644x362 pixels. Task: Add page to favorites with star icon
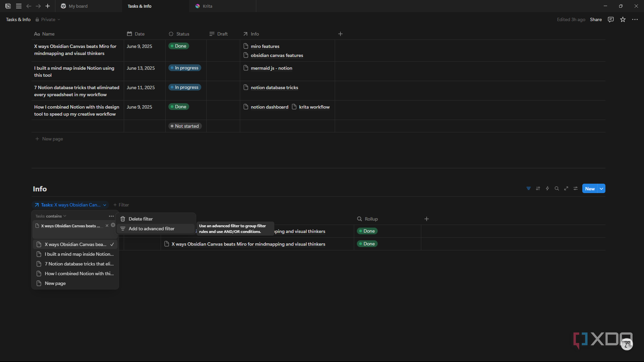(623, 19)
